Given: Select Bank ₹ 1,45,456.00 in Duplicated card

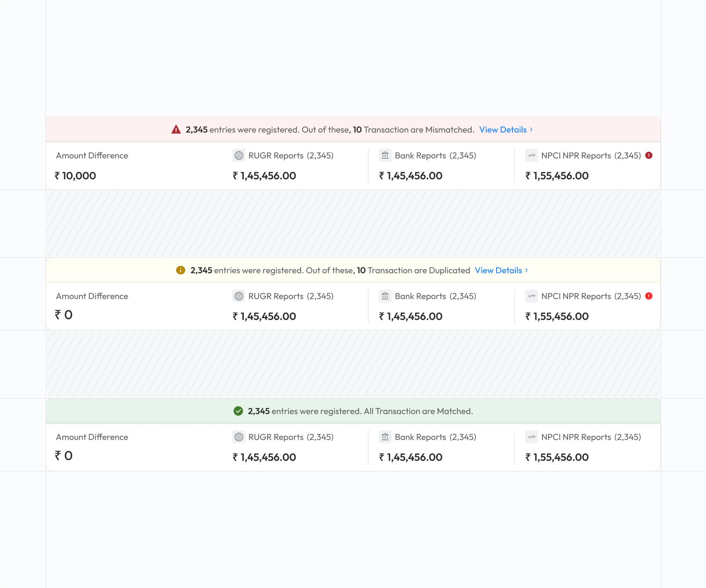Looking at the screenshot, I should click(411, 316).
